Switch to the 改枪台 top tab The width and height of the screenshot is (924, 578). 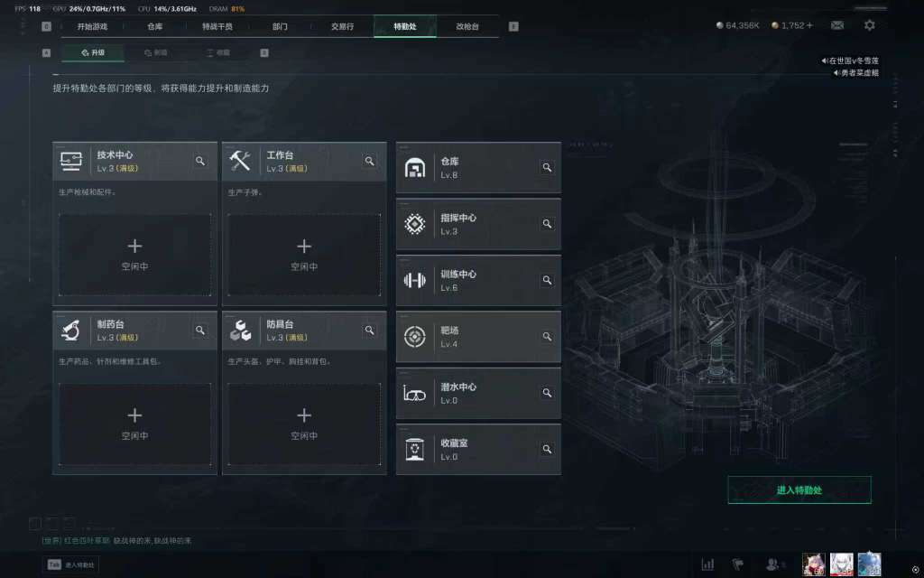click(467, 26)
